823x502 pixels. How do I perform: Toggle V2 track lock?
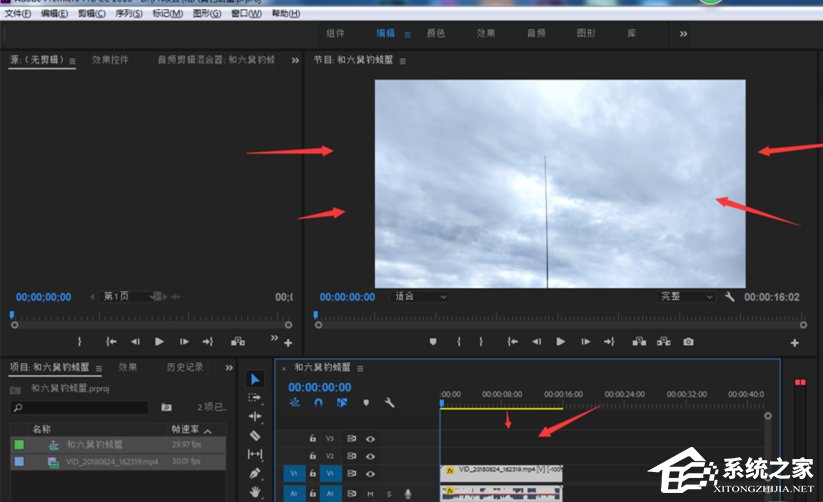point(313,456)
